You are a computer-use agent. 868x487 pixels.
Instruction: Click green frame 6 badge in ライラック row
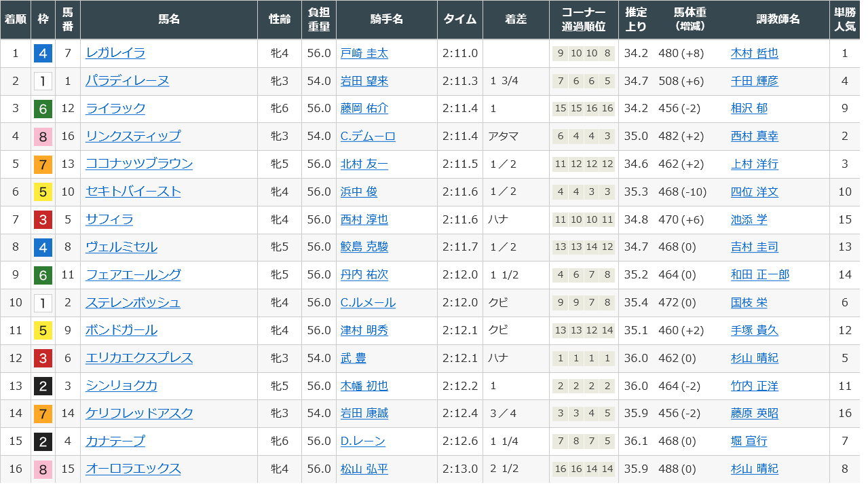click(43, 109)
